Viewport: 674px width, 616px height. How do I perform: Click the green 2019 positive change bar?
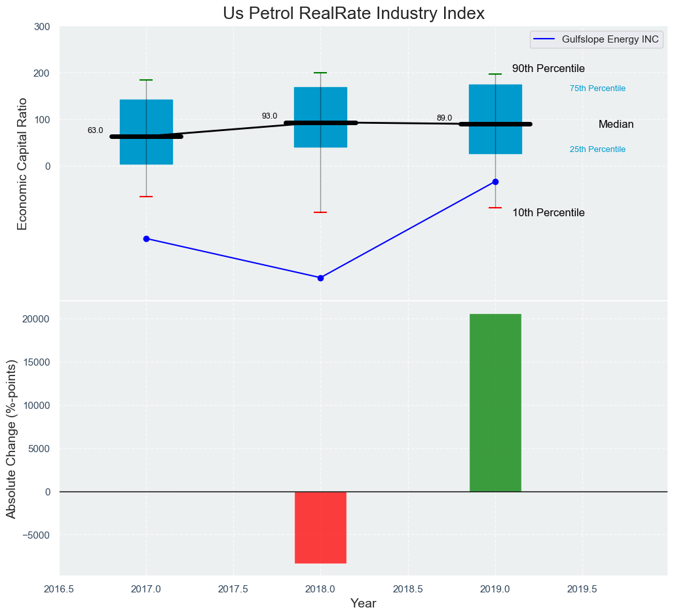pos(495,402)
